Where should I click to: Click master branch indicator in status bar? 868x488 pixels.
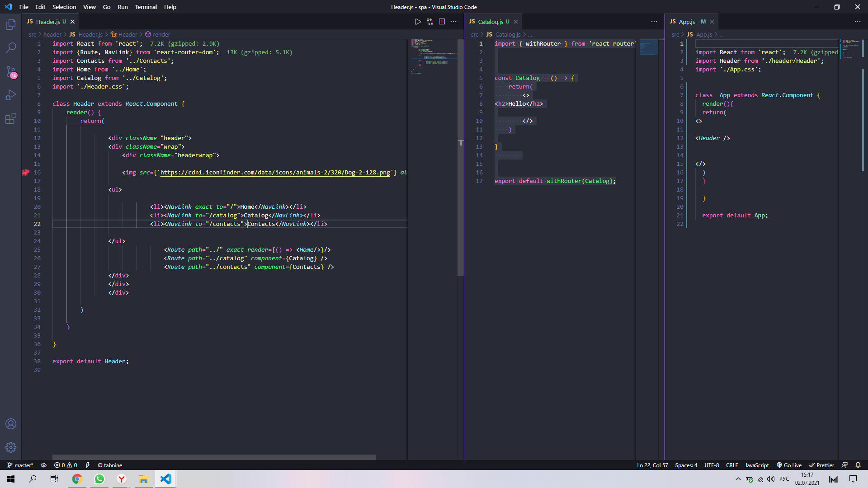pos(20,465)
